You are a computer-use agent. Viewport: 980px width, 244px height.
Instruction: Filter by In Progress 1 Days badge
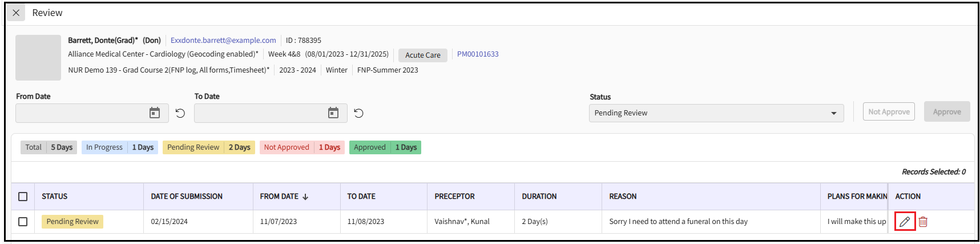119,147
